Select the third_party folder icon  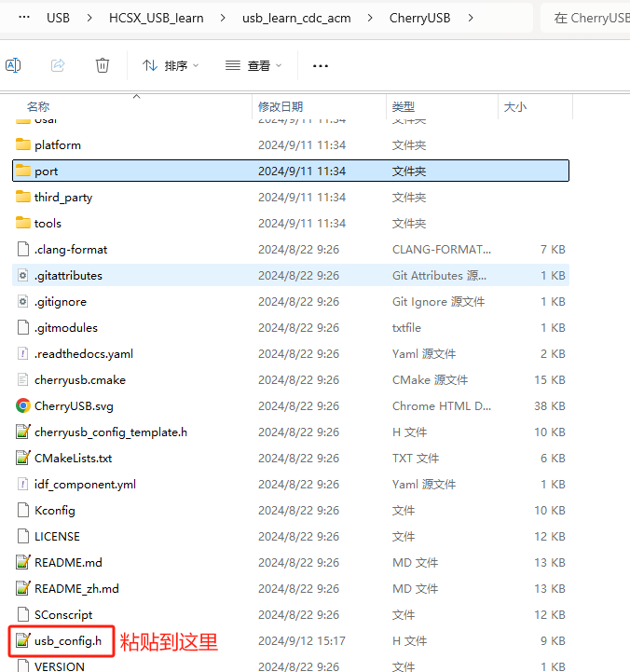(23, 198)
